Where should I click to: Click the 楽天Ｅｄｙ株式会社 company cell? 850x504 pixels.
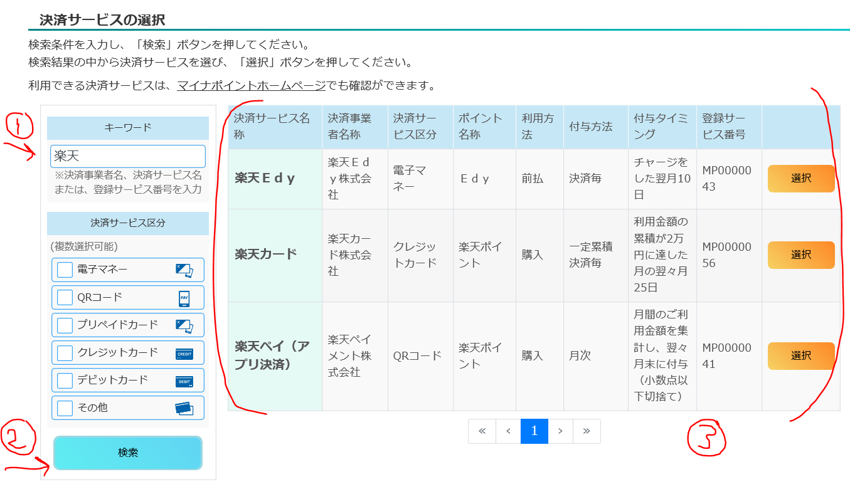pyautogui.click(x=355, y=179)
